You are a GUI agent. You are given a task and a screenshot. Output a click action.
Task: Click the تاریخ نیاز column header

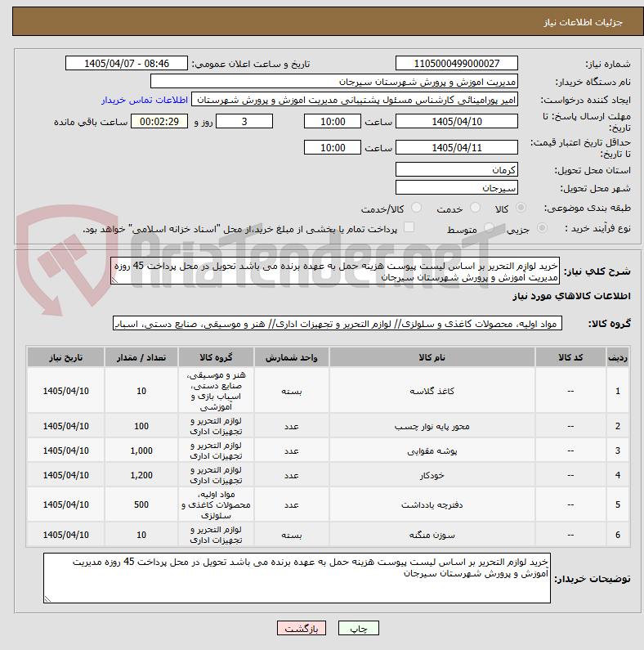65,357
